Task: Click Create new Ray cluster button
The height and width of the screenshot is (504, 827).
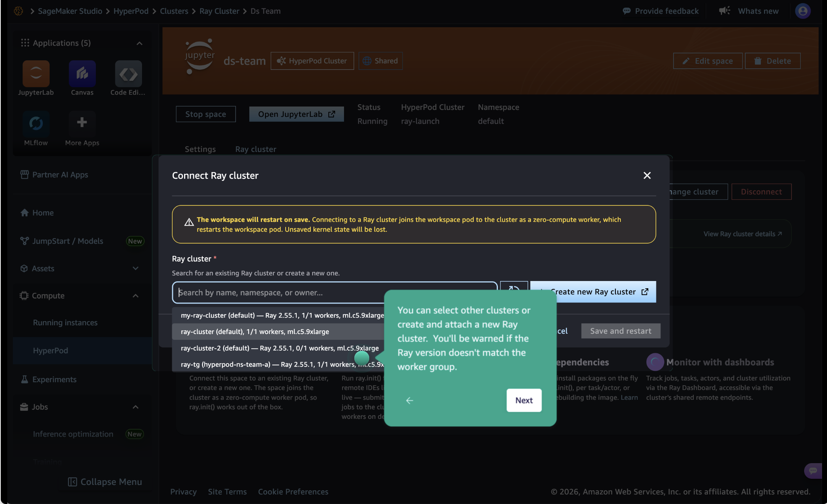Action: [x=593, y=292]
